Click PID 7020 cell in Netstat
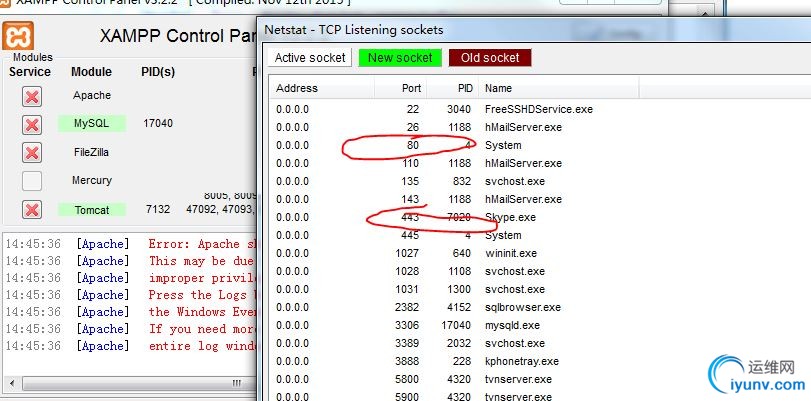The width and height of the screenshot is (811, 401). coord(459,217)
